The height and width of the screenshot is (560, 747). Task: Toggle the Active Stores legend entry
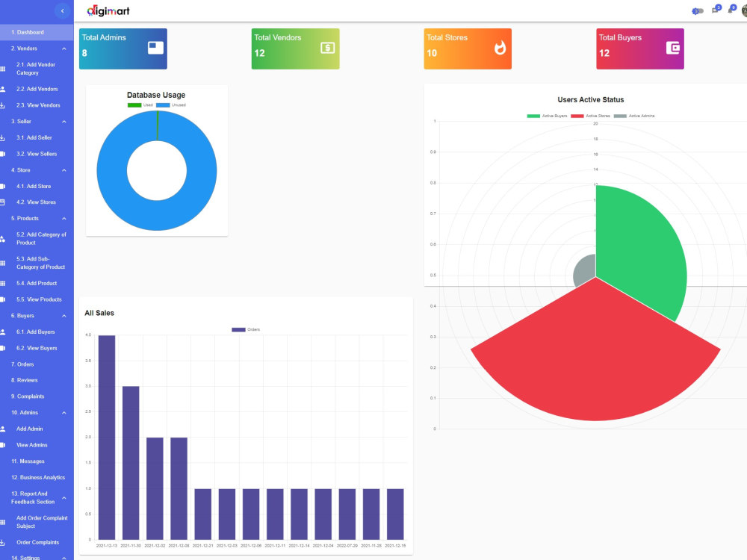tap(590, 116)
